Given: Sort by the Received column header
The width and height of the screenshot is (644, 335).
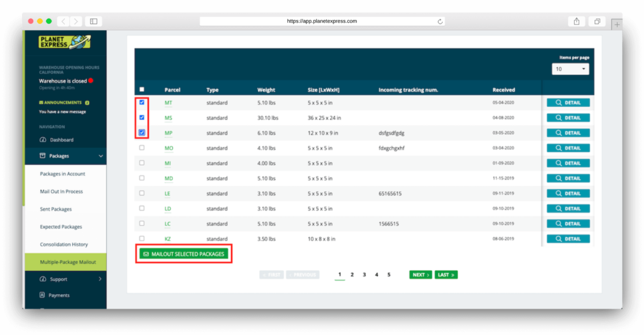Looking at the screenshot, I should pyautogui.click(x=504, y=90).
